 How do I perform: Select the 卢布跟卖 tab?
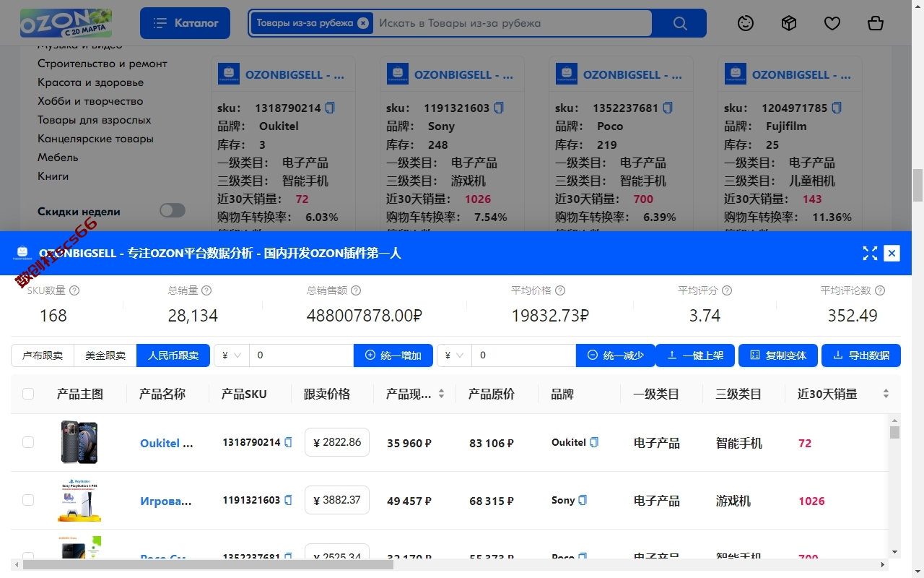pos(43,355)
